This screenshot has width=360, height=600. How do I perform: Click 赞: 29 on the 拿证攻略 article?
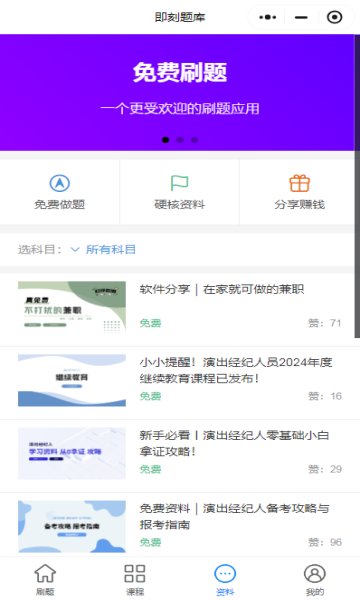325,470
